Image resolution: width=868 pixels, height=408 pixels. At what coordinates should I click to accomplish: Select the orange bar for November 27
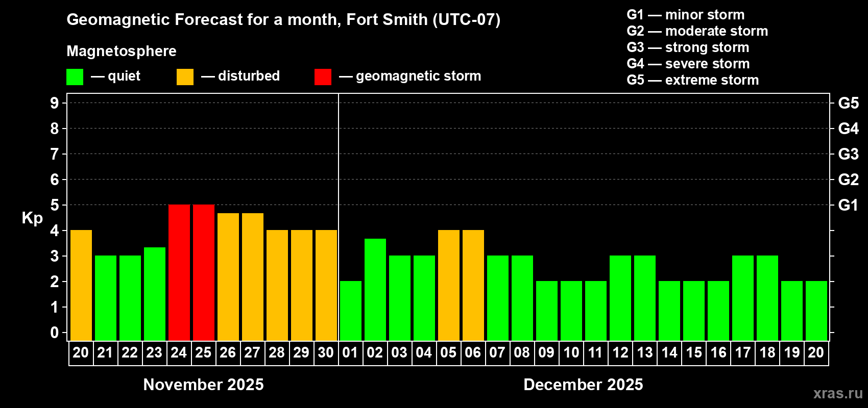pyautogui.click(x=253, y=277)
